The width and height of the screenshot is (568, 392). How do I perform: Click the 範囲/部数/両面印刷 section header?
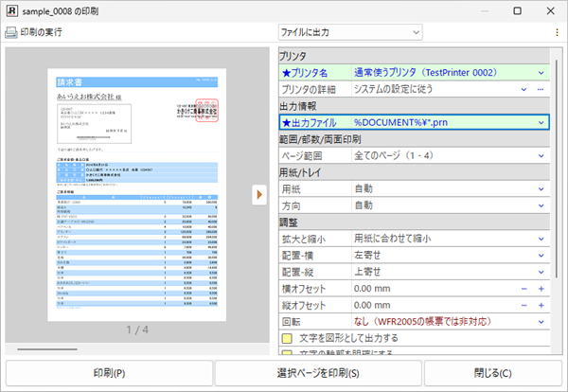click(x=415, y=139)
